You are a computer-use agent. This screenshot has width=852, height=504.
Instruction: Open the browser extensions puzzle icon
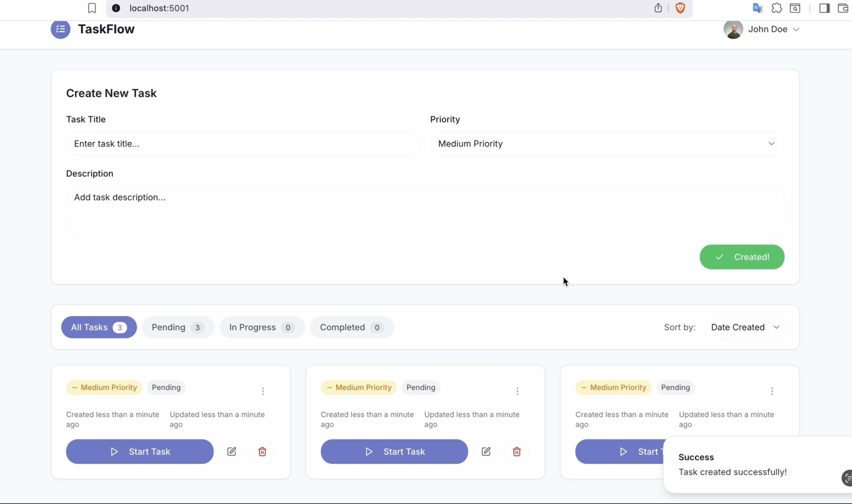click(x=777, y=8)
